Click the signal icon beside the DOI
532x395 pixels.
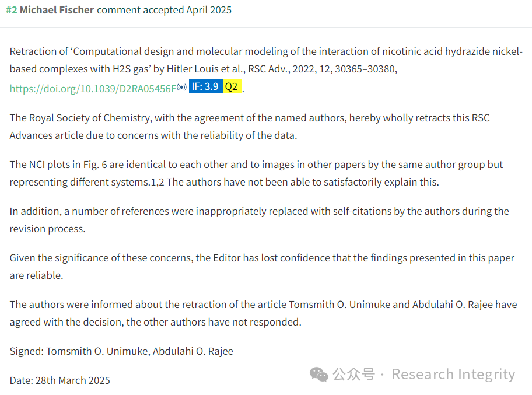click(x=181, y=87)
